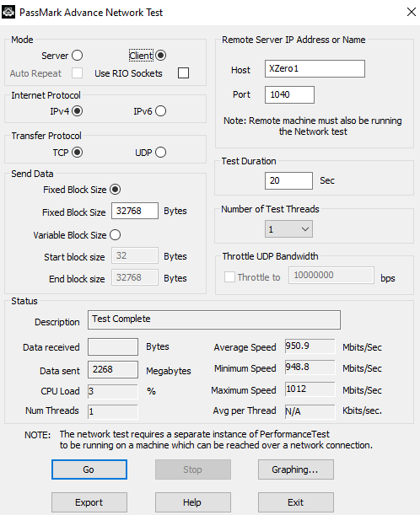Open the Number of Test Threads dropdown
Screen dimensions: 420x515
[288, 229]
